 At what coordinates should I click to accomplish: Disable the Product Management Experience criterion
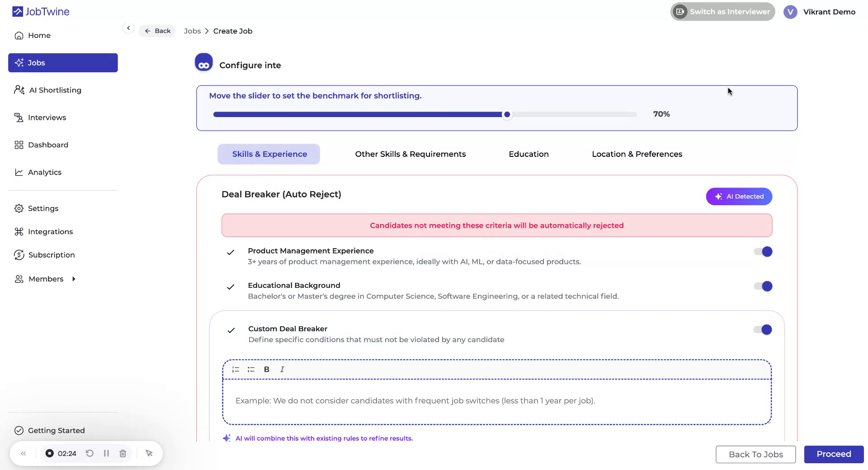(763, 252)
